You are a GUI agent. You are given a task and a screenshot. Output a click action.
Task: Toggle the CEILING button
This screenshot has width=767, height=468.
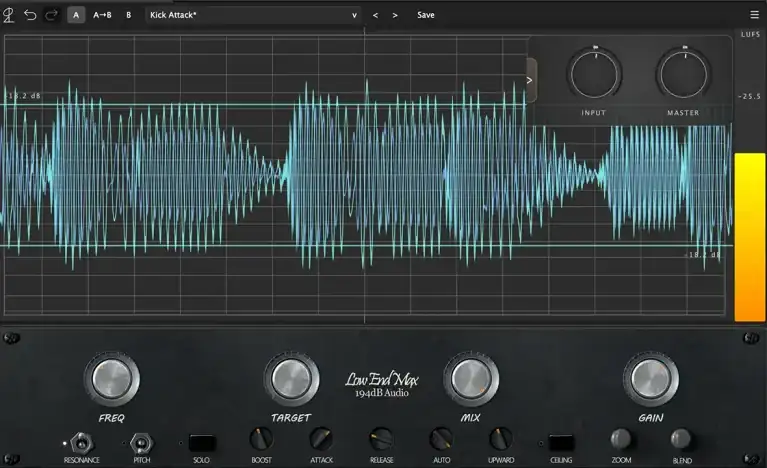[561, 443]
